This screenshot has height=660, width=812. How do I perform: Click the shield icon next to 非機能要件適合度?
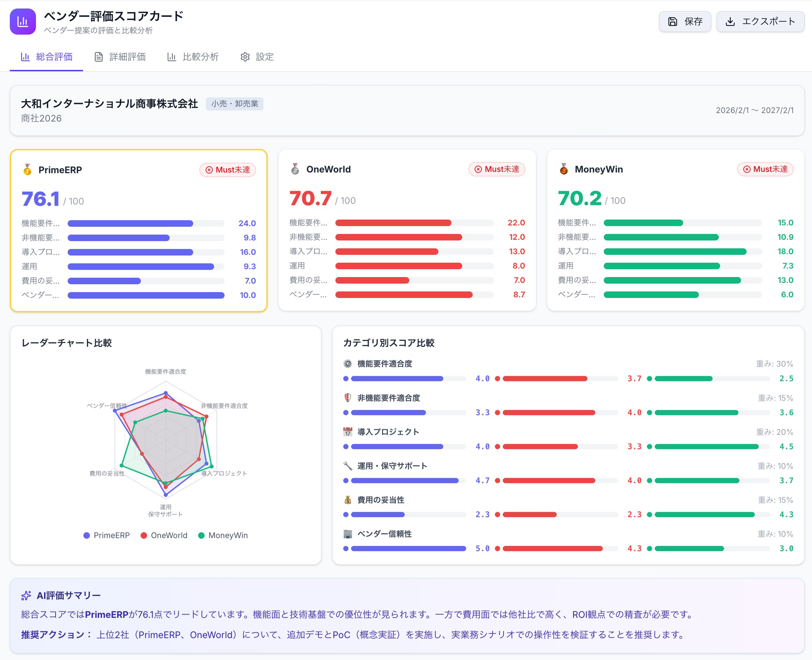[347, 398]
